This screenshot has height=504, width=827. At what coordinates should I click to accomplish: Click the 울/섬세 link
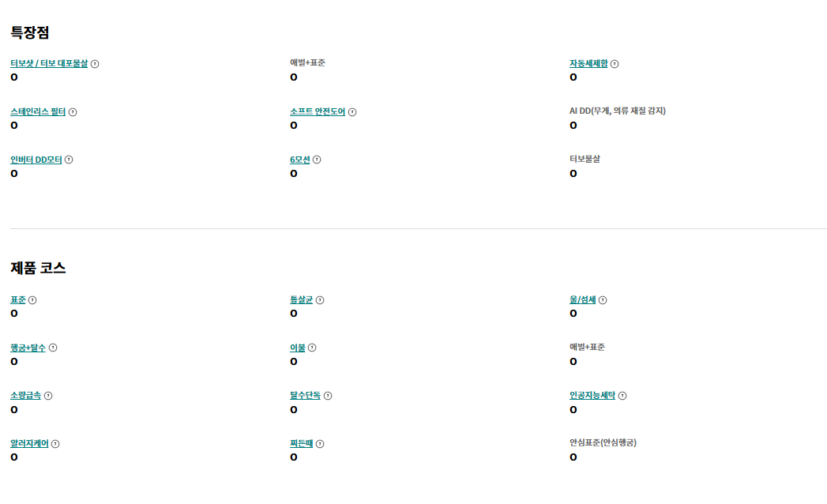(583, 299)
